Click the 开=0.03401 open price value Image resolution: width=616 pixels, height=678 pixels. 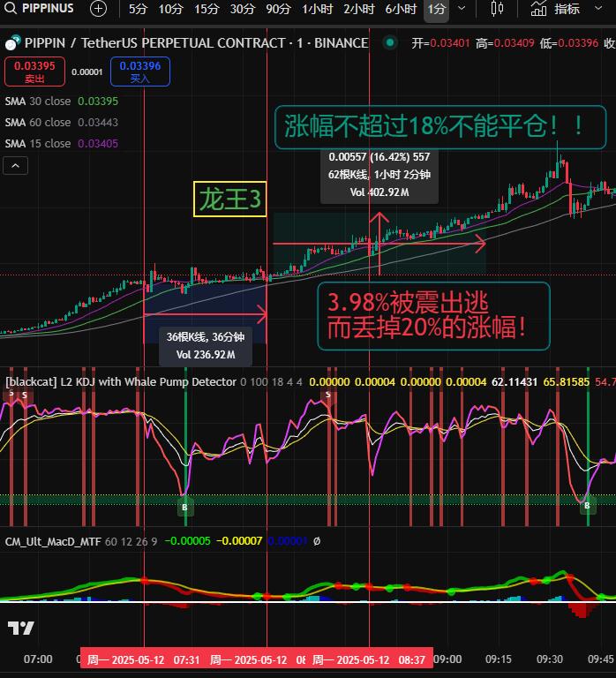440,42
